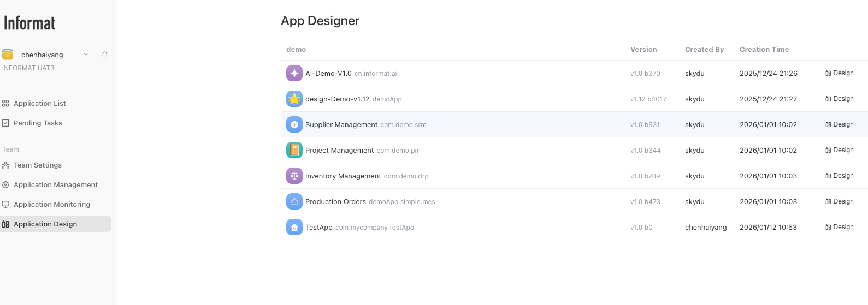This screenshot has height=305, width=868.
Task: Open Application Monitoring section
Action: pyautogui.click(x=52, y=205)
